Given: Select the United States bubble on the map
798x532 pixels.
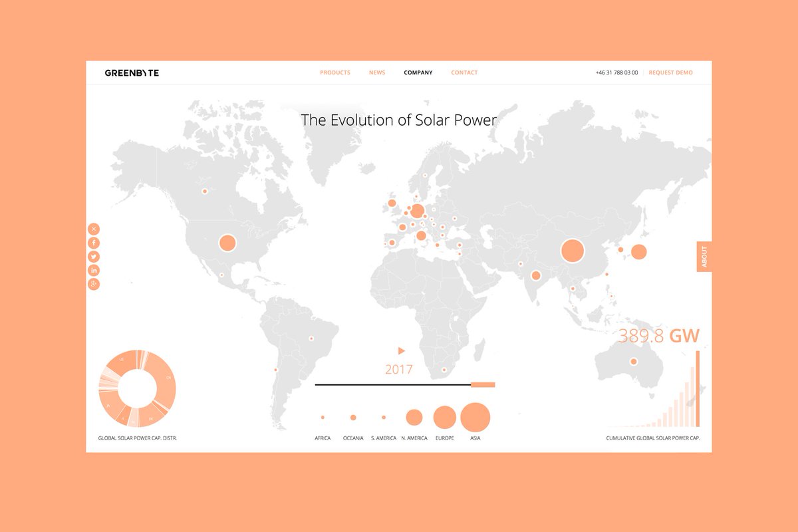Looking at the screenshot, I should point(227,243).
